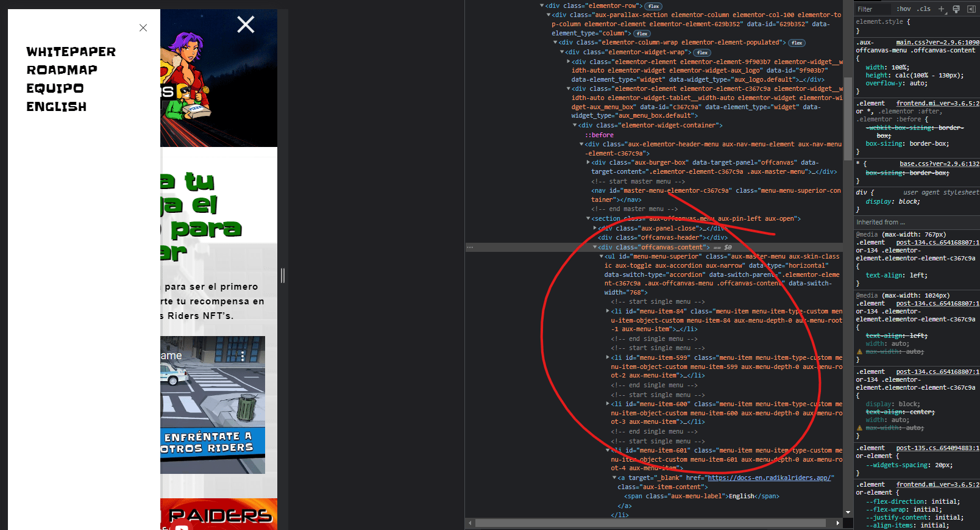Open the three-dot actions beside offcanvas-content row
This screenshot has width=980, height=530.
(x=470, y=248)
